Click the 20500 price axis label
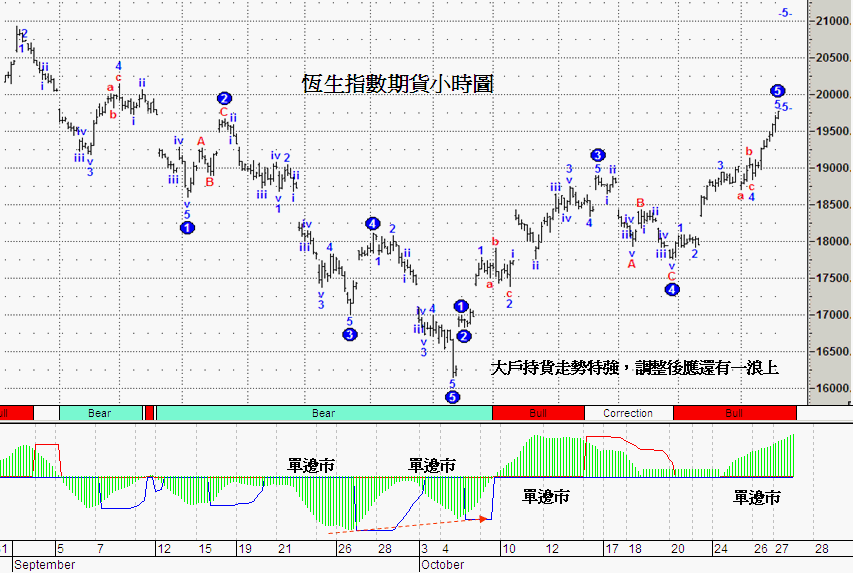The height and width of the screenshot is (573, 853). pos(833,58)
